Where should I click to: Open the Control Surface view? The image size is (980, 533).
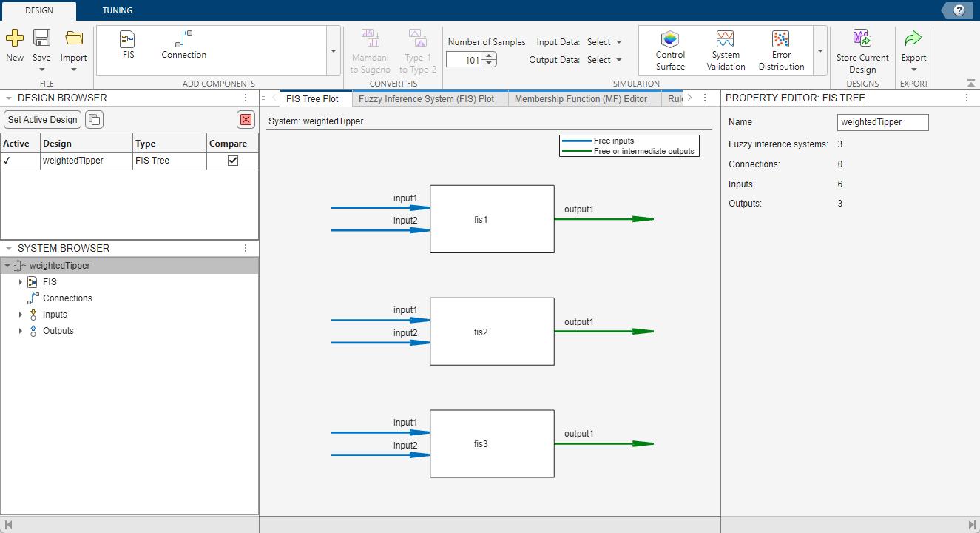pyautogui.click(x=669, y=49)
